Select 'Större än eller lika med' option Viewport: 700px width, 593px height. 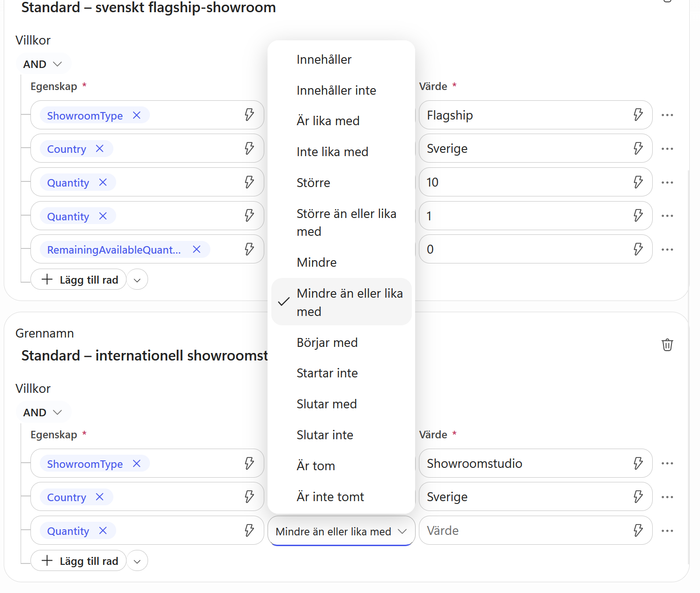[342, 223]
